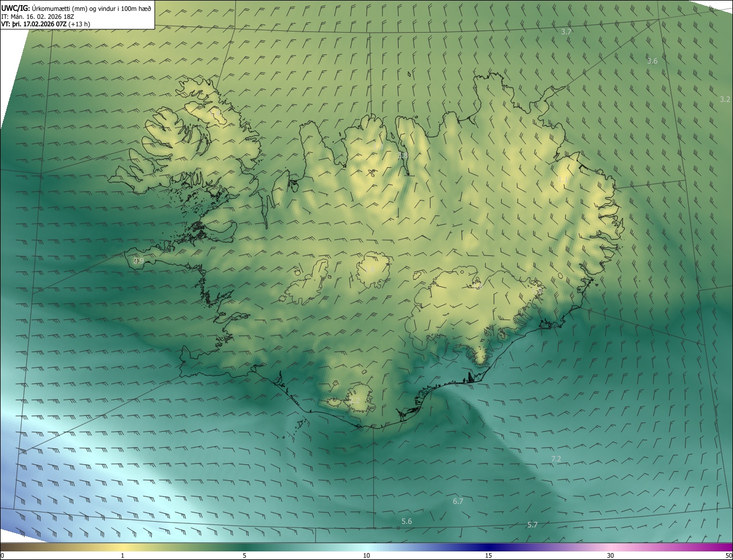
Task: Click the colour scale tick label '1'
Action: coord(123,556)
